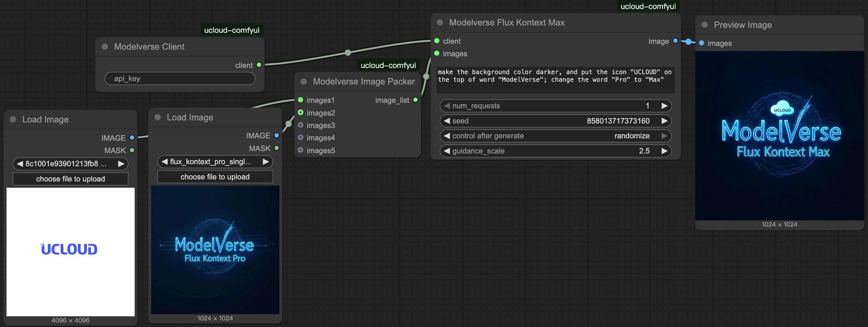868x327 pixels.
Task: Click the Modelverse Client node title
Action: (149, 47)
